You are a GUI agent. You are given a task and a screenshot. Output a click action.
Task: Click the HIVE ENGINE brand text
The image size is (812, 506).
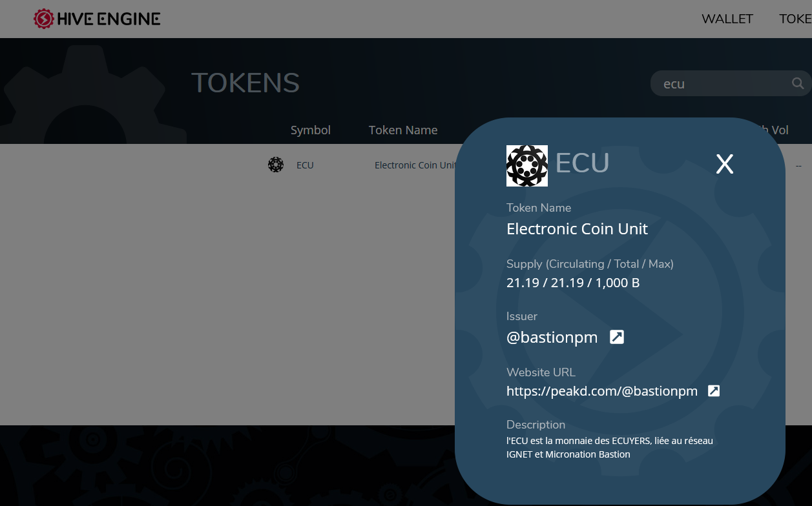(x=109, y=19)
